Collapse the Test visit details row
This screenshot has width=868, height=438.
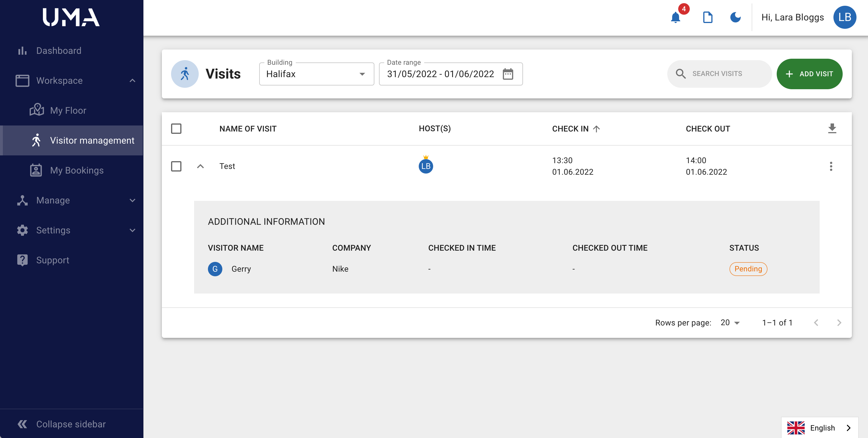(x=200, y=166)
